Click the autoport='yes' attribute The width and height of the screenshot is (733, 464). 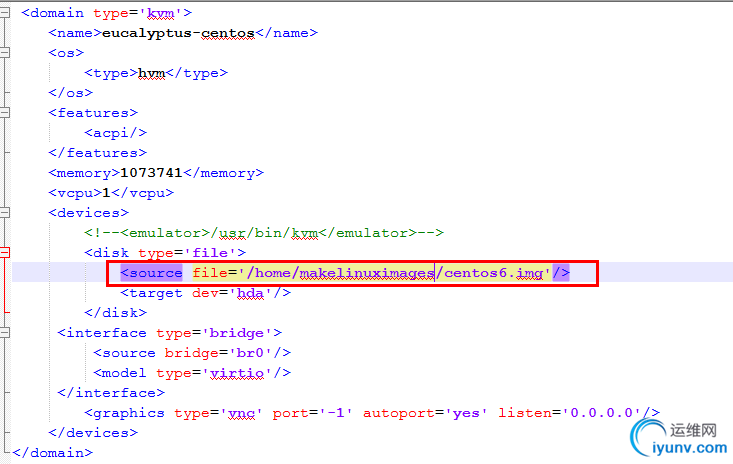point(425,413)
